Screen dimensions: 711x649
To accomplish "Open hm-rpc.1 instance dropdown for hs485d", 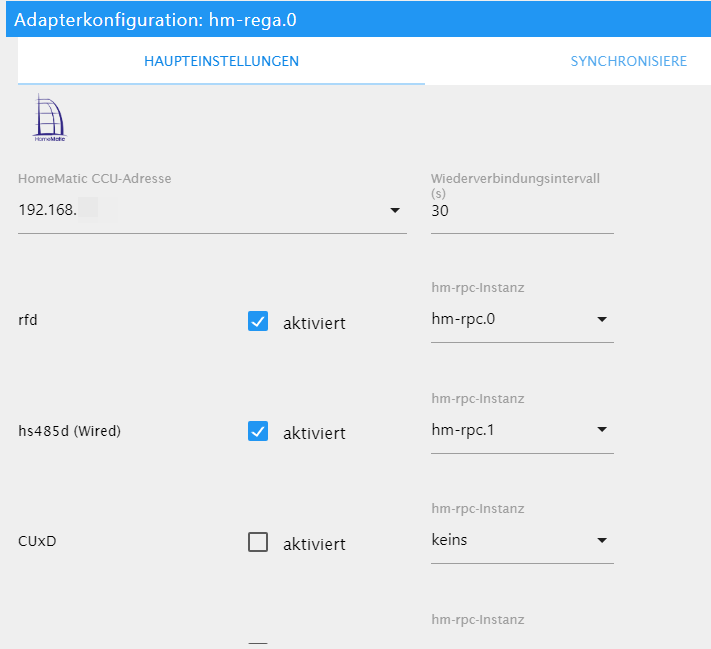I will click(x=522, y=429).
